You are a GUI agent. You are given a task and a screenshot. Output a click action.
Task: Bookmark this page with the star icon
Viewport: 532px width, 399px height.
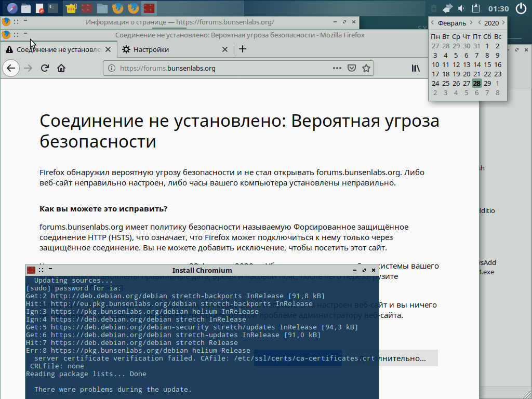coord(366,68)
